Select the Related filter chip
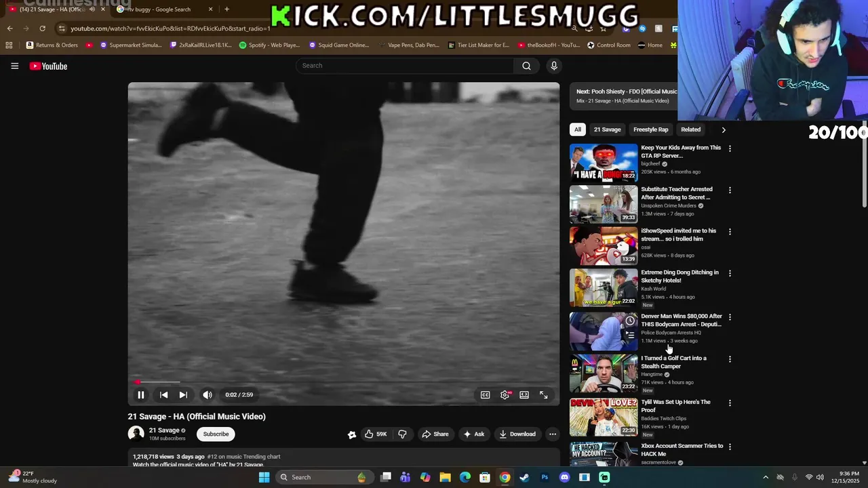Viewport: 868px width, 488px height. tap(690, 129)
